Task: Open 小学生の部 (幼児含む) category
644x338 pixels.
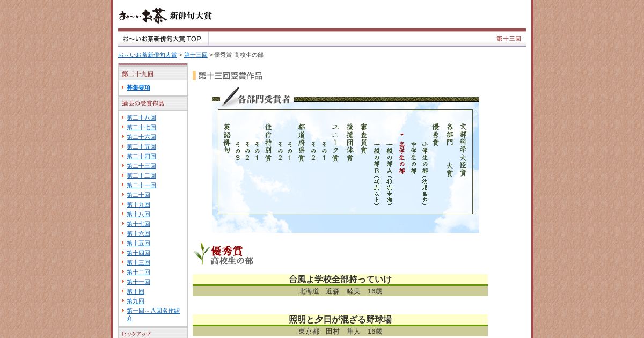Action: (425, 173)
